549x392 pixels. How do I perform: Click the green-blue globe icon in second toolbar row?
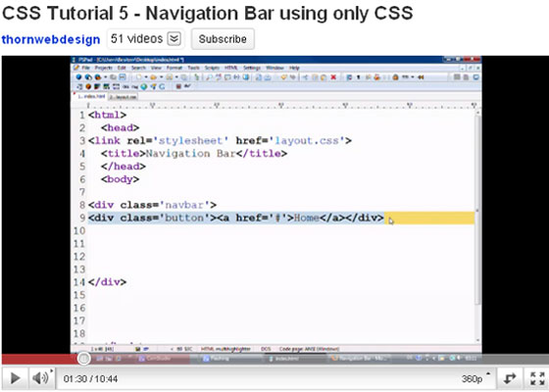tap(144, 86)
